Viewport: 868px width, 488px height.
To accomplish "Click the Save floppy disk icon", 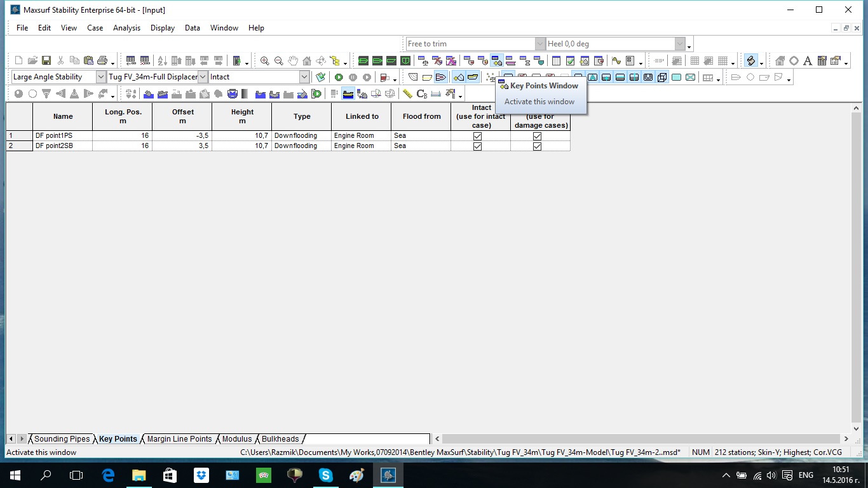I will click(x=46, y=61).
